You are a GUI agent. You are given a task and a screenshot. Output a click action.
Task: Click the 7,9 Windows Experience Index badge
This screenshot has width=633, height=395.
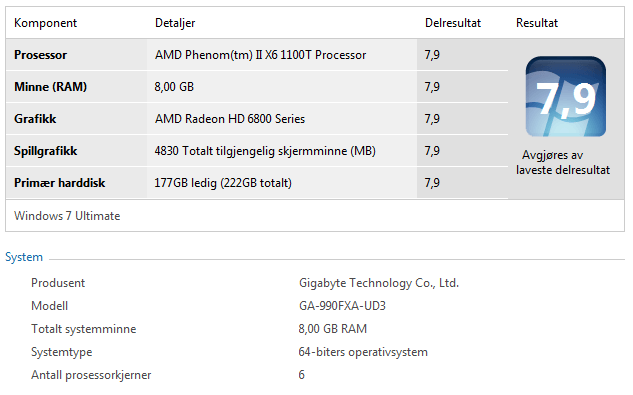566,97
